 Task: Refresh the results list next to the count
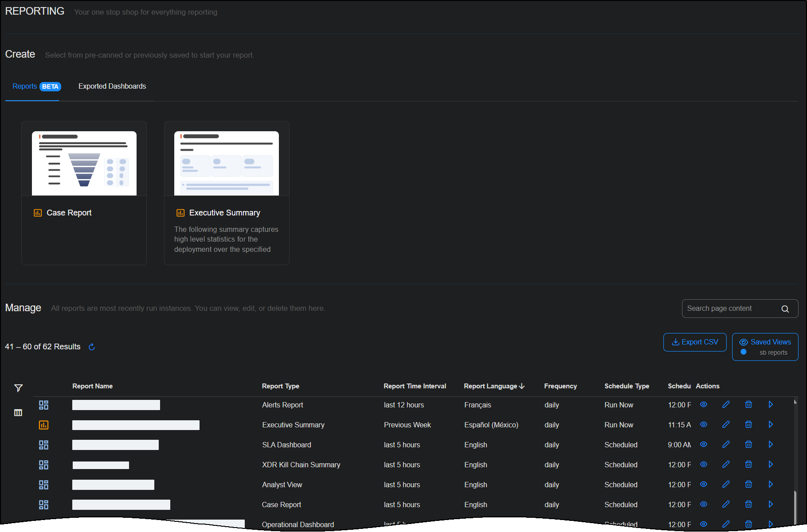pos(91,347)
